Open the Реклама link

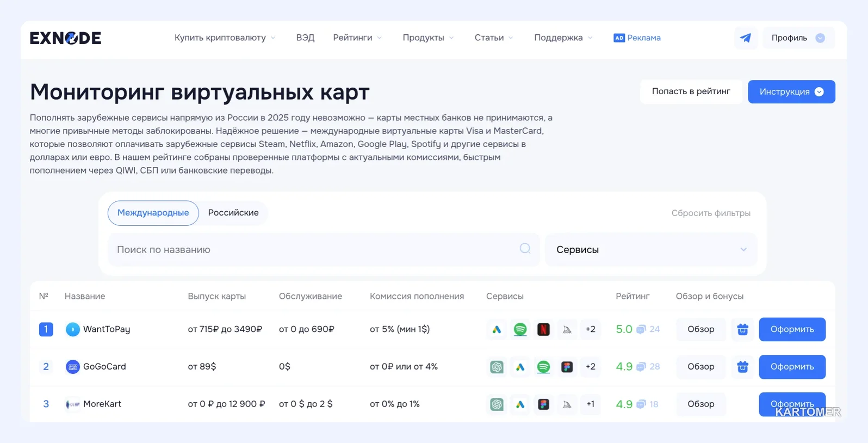(x=637, y=38)
